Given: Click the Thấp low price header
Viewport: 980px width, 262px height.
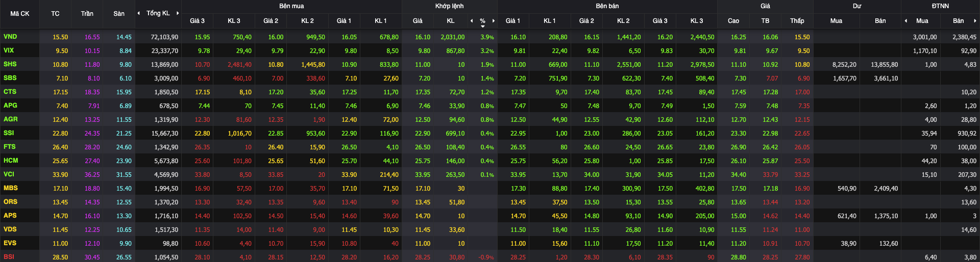Looking at the screenshot, I should click(x=797, y=21).
